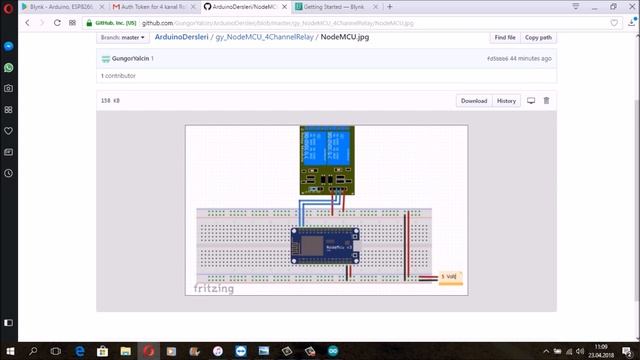Screen dimensions: 640x360
Task: Open the volume control in the tray
Action: coord(580,351)
